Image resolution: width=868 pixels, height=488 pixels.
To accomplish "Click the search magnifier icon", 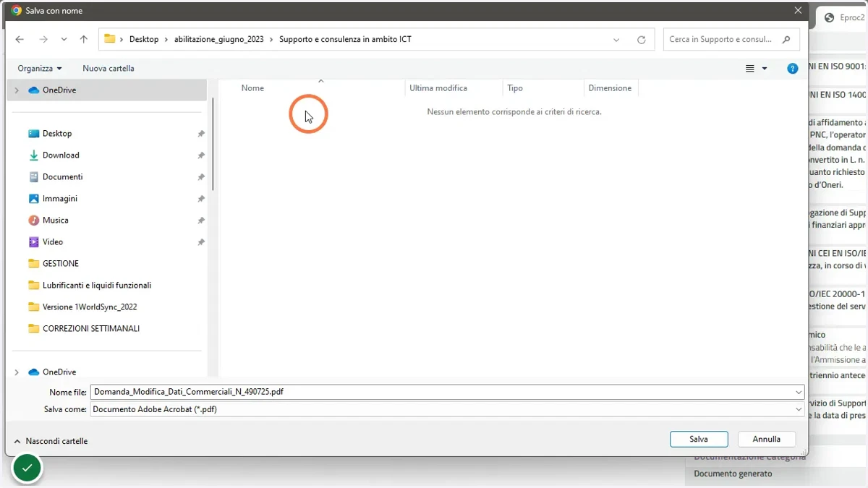I will click(787, 39).
